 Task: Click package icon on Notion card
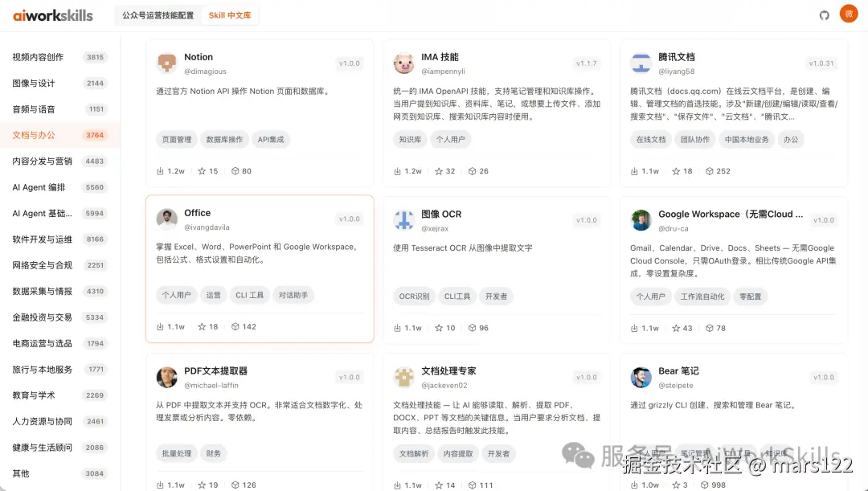coord(235,171)
